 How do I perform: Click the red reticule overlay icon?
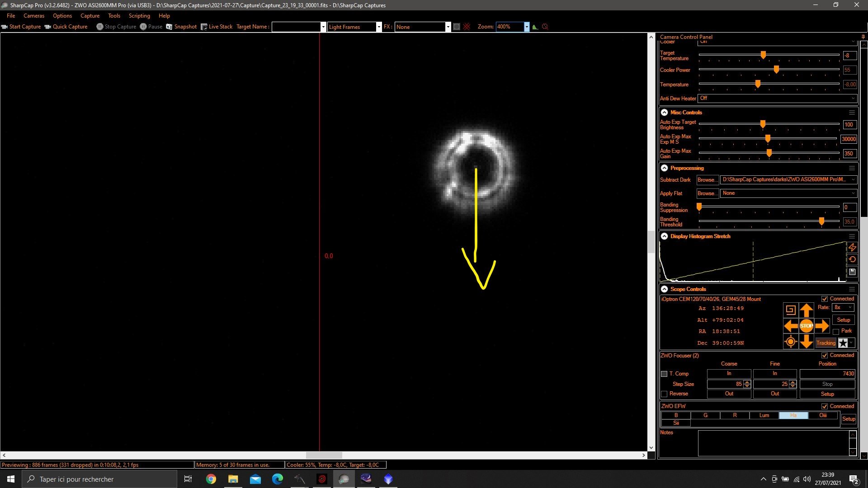coord(467,27)
